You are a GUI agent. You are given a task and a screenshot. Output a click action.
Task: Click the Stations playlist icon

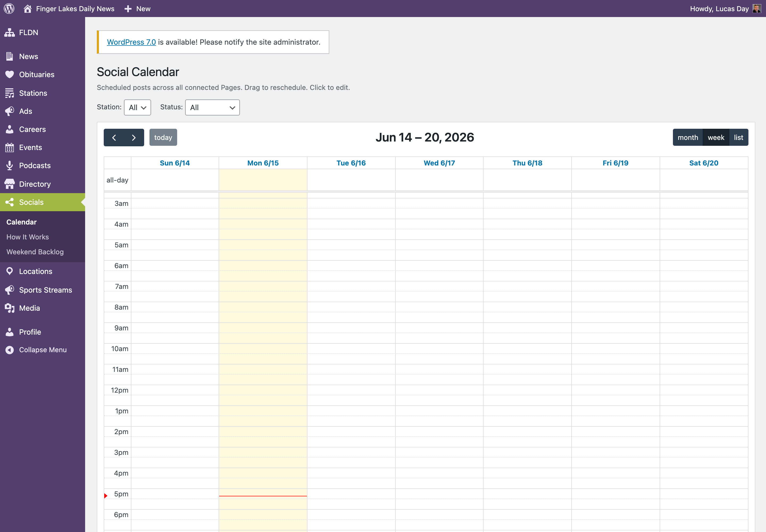[10, 93]
